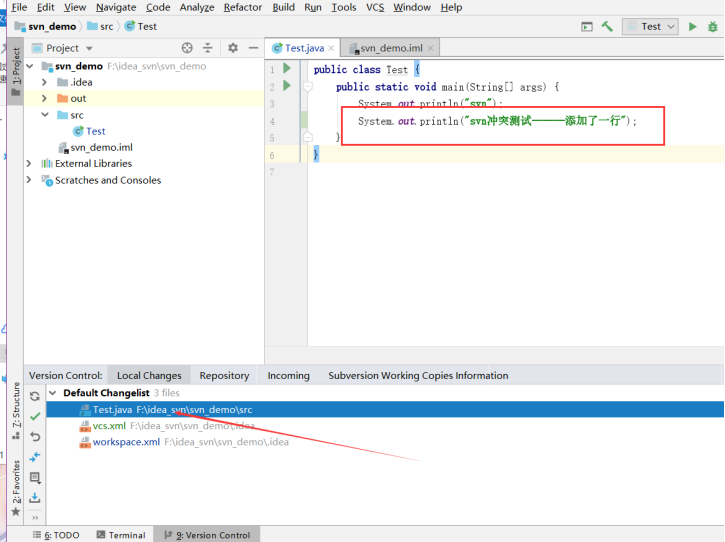Open the Tools menu
The image size is (725, 542).
[344, 7]
